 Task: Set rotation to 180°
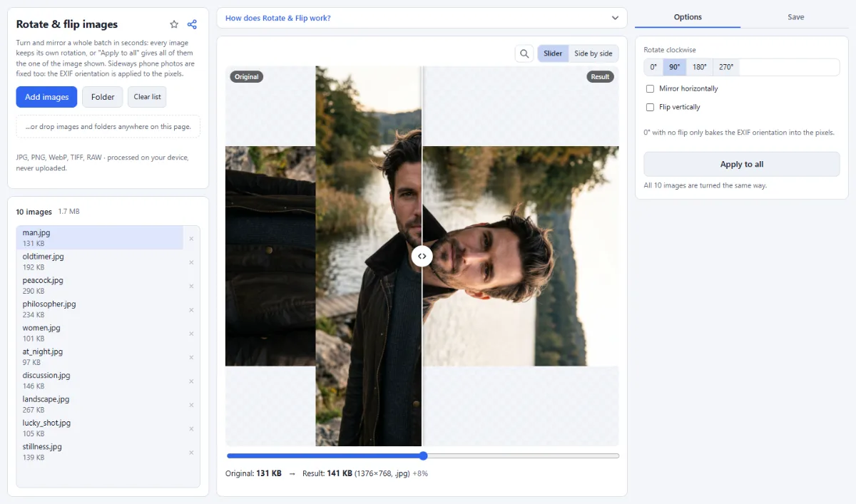click(700, 67)
